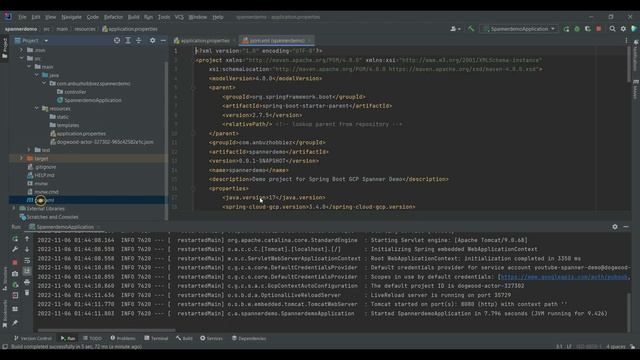The image size is (640, 360).
Task: Open Run panel settings gear
Action: pos(615,227)
